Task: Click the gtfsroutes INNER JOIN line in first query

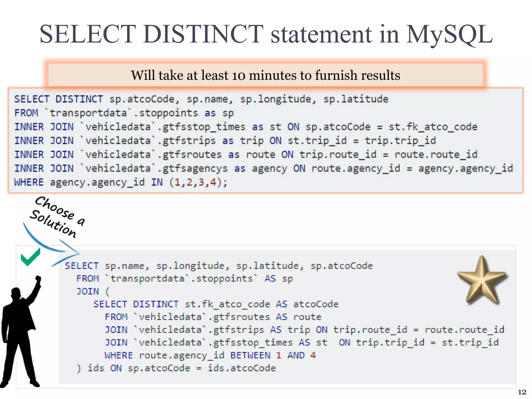Action: 245,155
